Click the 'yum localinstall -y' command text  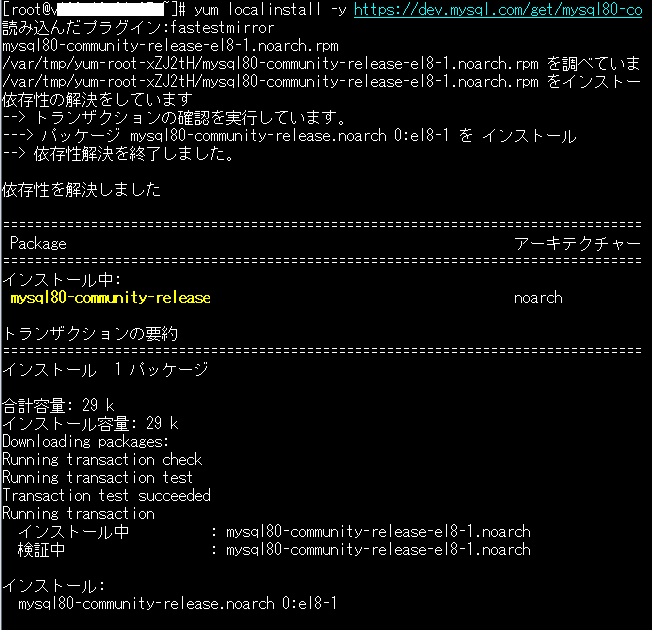[270, 10]
